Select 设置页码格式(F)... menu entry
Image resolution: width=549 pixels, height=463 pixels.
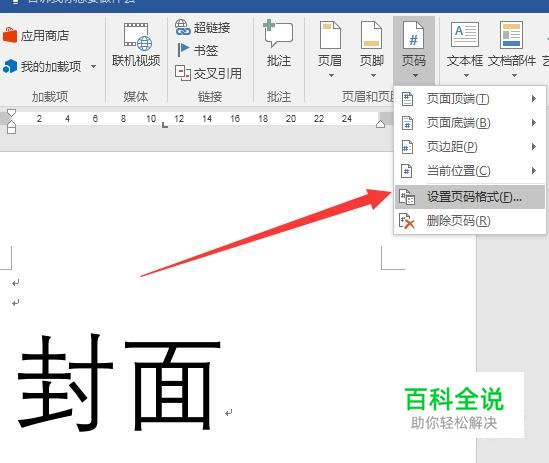470,197
